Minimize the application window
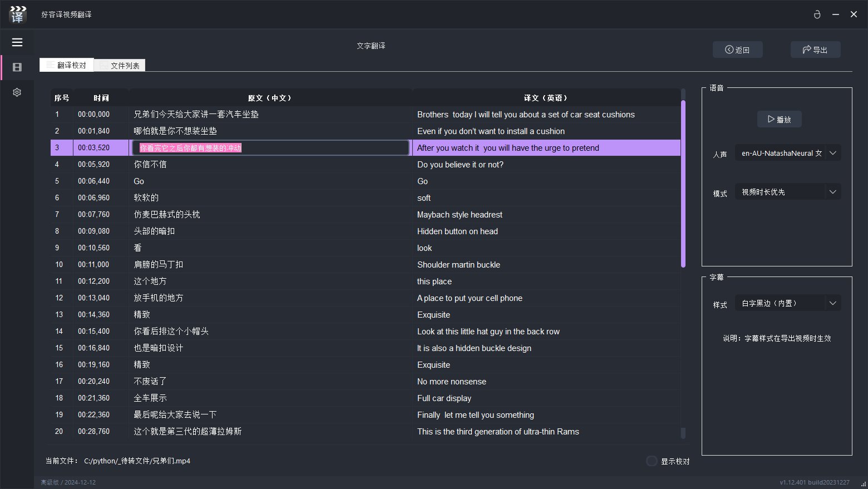This screenshot has width=868, height=489. [835, 14]
